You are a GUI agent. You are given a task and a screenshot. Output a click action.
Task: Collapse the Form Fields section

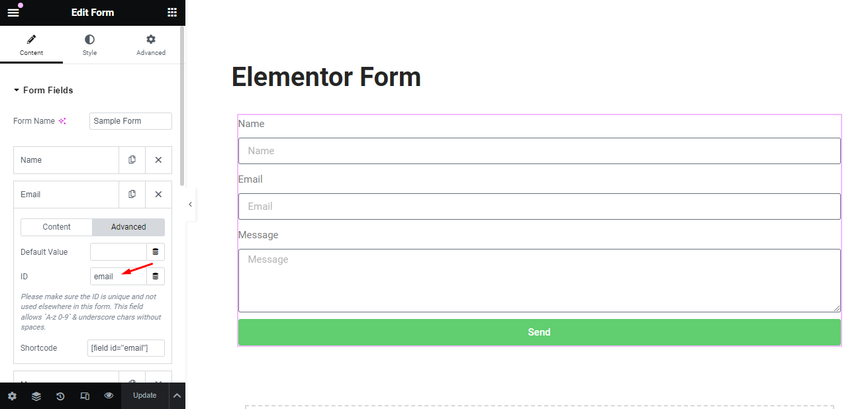(x=44, y=90)
